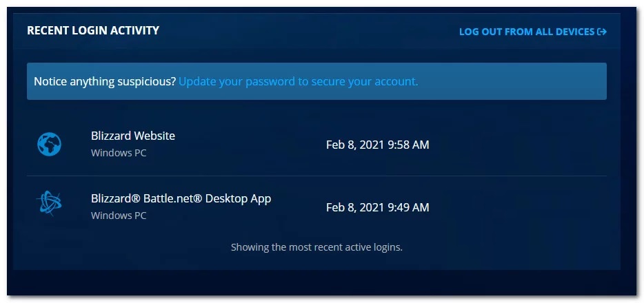Select the Blizzard Battle.net Desktop App title
644x303 pixels.
pos(181,198)
